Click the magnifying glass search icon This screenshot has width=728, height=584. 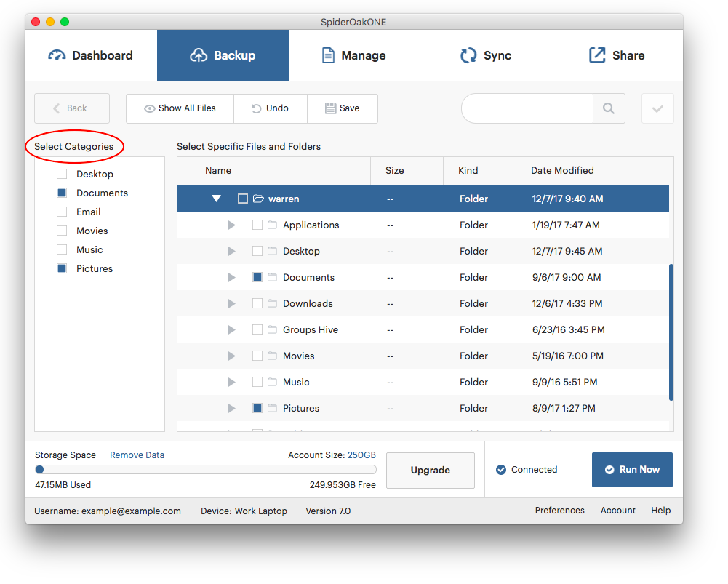(x=609, y=108)
